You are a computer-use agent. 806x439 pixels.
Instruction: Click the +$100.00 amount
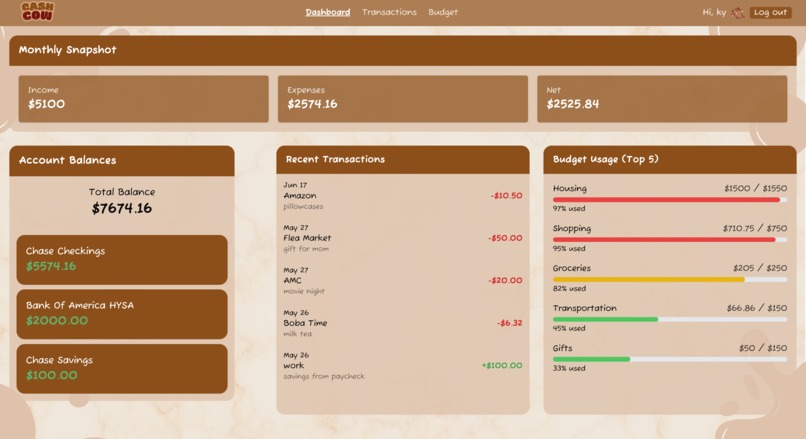click(x=502, y=365)
